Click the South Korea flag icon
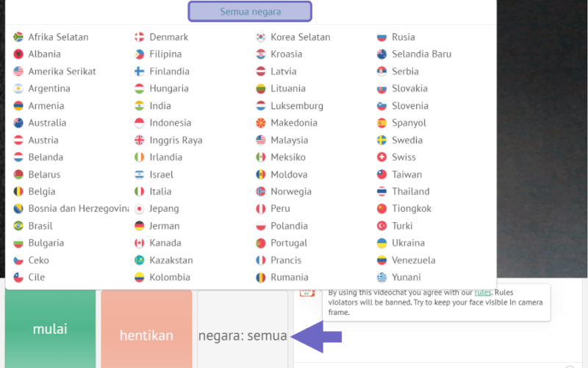Screen dimensions: 588x368 pos(261,38)
